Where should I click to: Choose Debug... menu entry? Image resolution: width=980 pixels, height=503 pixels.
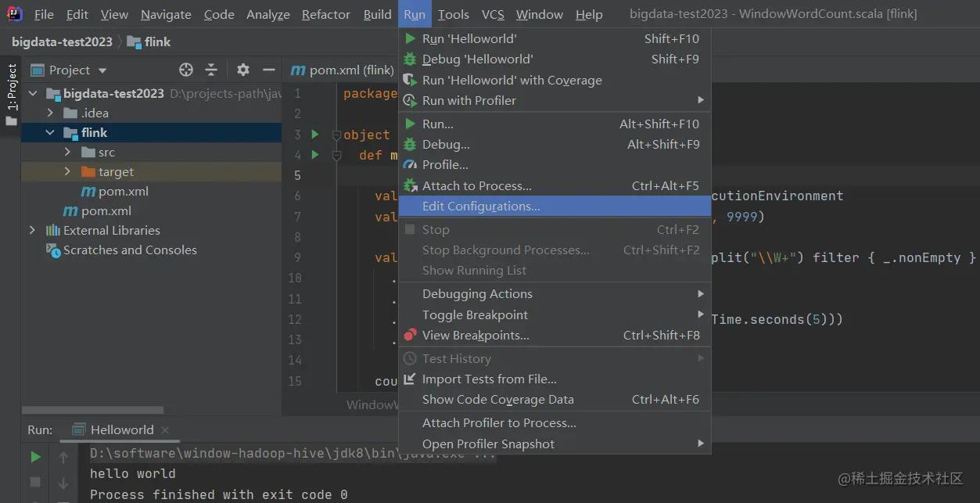(x=555, y=144)
